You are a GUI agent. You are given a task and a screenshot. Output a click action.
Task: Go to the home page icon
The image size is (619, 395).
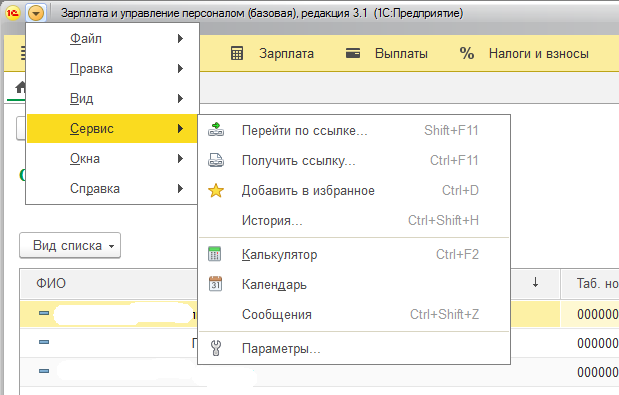pyautogui.click(x=20, y=87)
